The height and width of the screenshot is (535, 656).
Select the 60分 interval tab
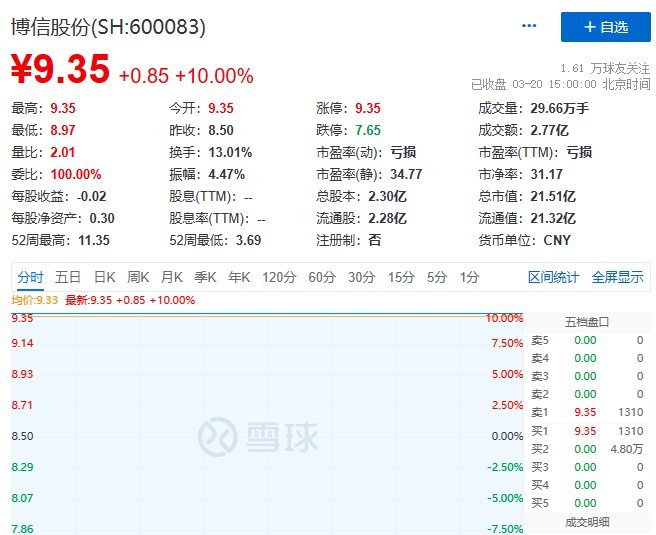point(322,277)
